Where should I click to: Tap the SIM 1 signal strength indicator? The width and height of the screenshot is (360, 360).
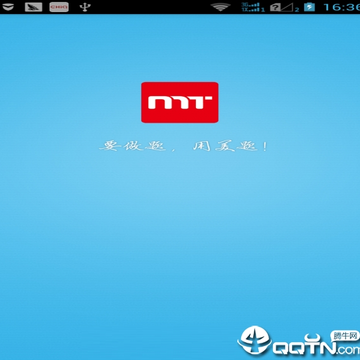(253, 7)
